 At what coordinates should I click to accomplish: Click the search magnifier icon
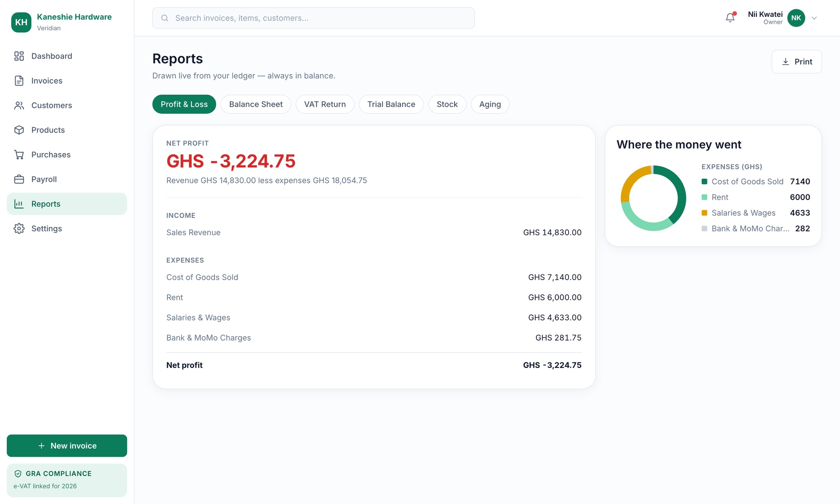(165, 18)
